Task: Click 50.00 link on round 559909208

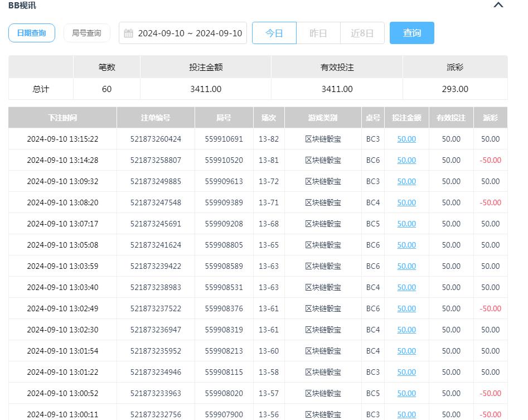Action: point(406,224)
